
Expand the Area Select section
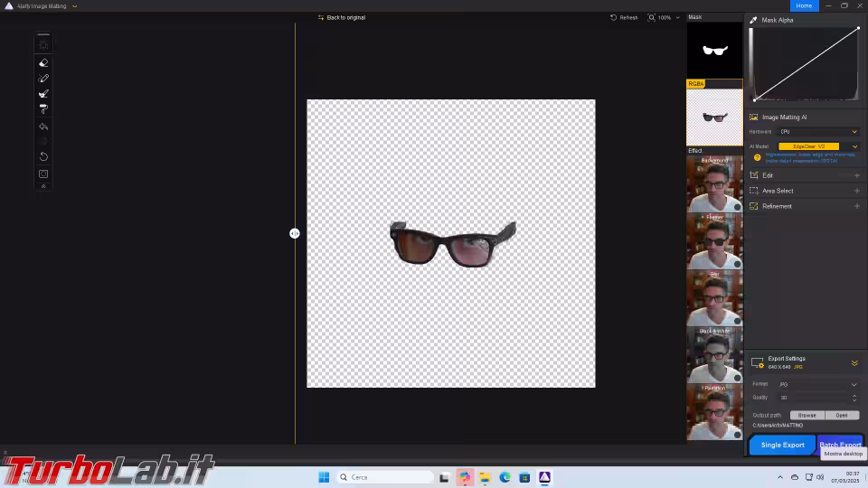(857, 191)
